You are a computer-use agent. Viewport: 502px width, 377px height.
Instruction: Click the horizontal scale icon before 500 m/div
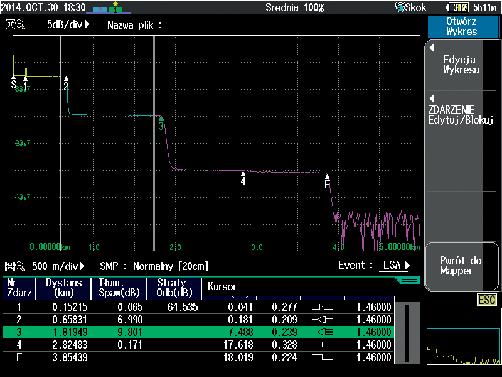click(15, 266)
